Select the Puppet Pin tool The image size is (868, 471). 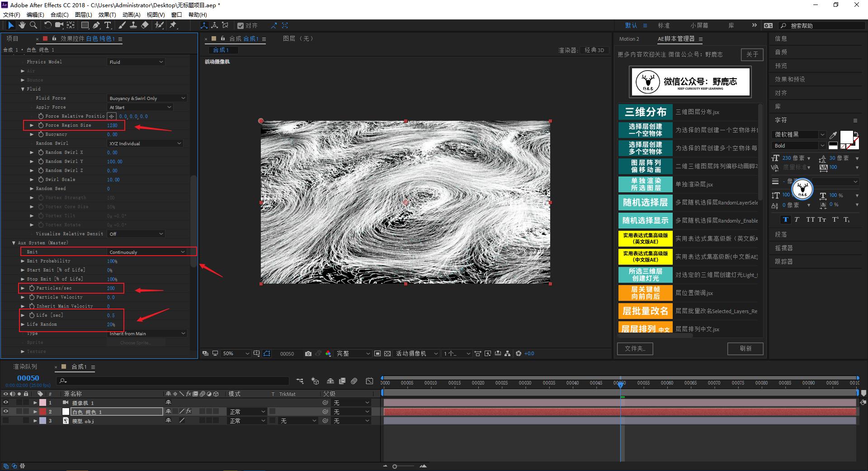point(173,25)
